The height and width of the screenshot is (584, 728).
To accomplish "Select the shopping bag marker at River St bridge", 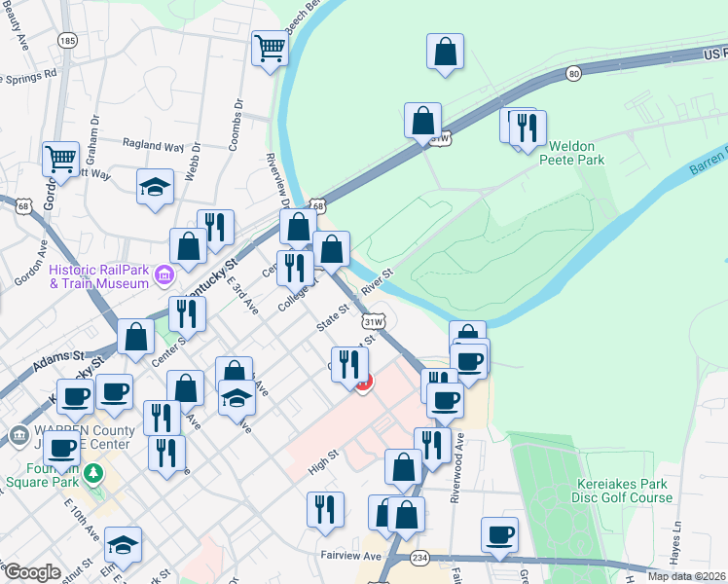I will click(x=332, y=249).
